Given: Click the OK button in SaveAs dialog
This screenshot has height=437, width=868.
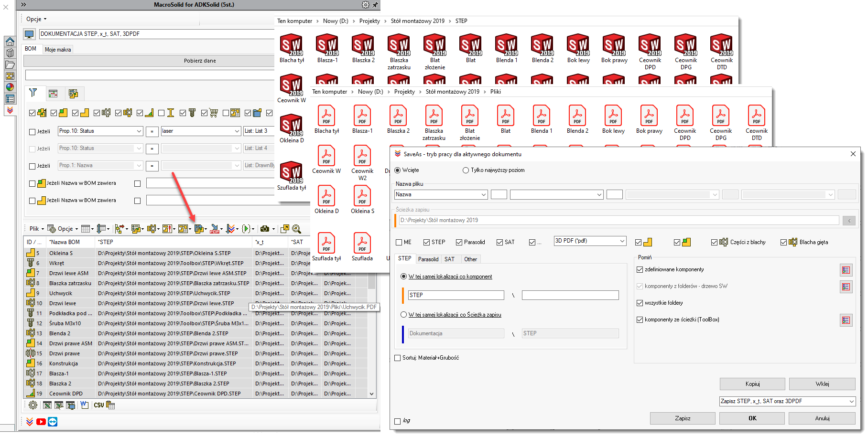Looking at the screenshot, I should click(752, 418).
